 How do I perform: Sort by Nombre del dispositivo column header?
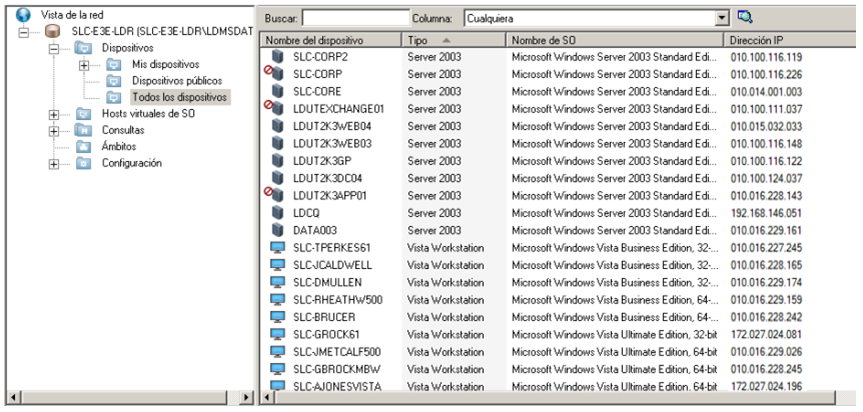(330, 40)
